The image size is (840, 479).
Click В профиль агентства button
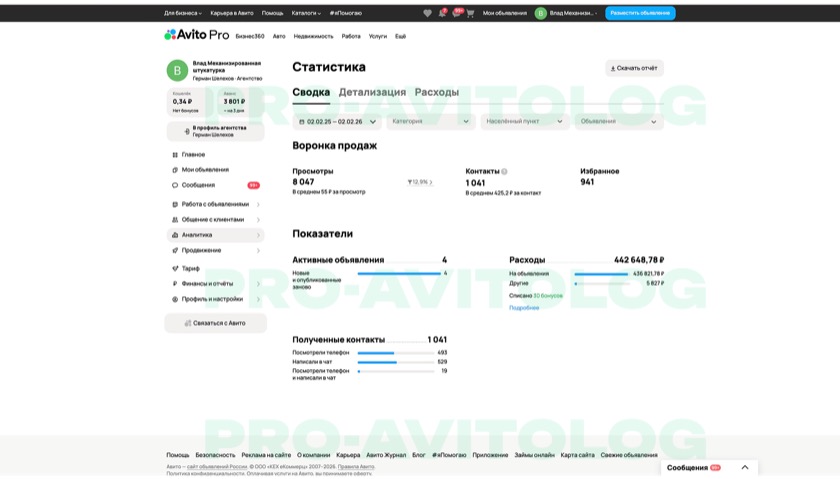[215, 131]
